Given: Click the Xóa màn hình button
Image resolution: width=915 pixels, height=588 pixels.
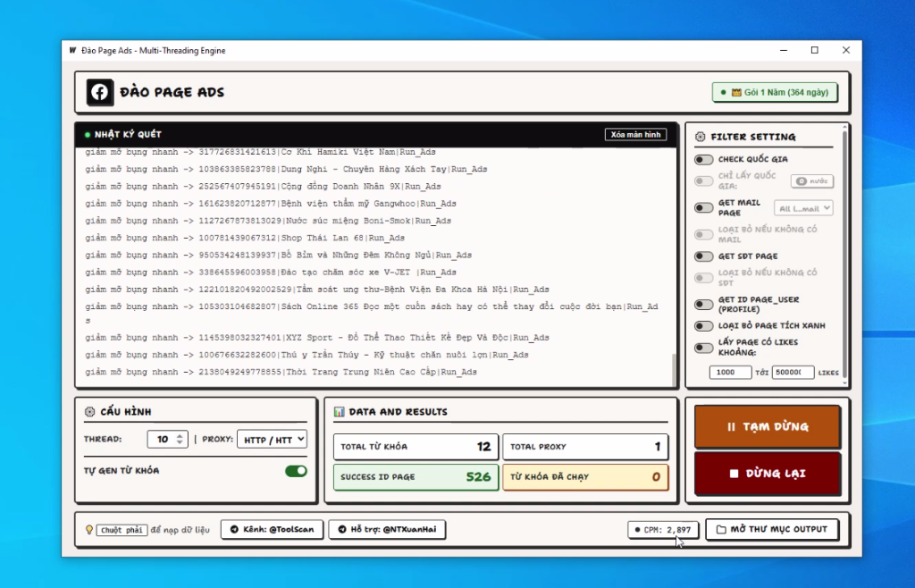Looking at the screenshot, I should pos(635,135).
